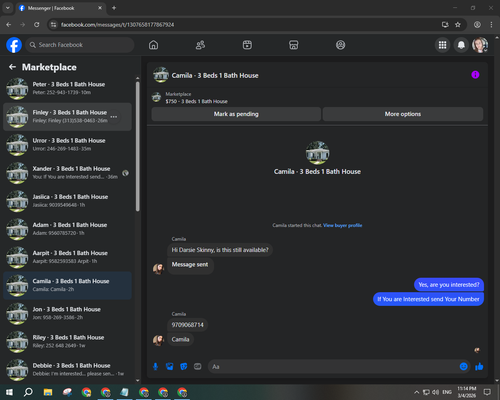
Task: Select Camila conversation in the chat list
Action: [67, 285]
